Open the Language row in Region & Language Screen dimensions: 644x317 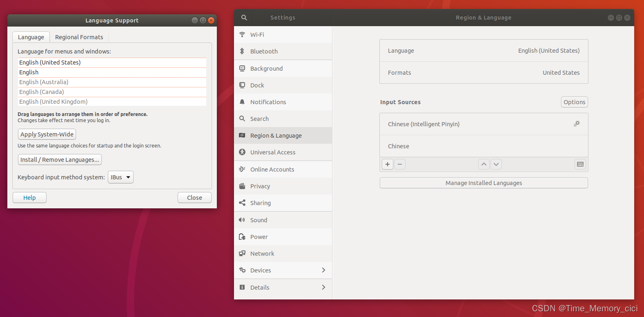pyautogui.click(x=484, y=51)
